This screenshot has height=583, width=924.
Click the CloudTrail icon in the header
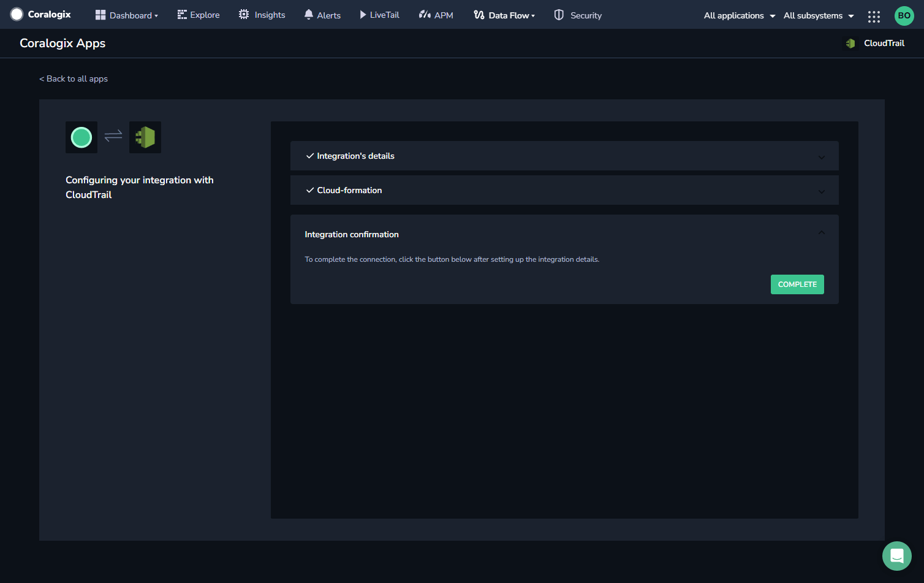coord(850,44)
